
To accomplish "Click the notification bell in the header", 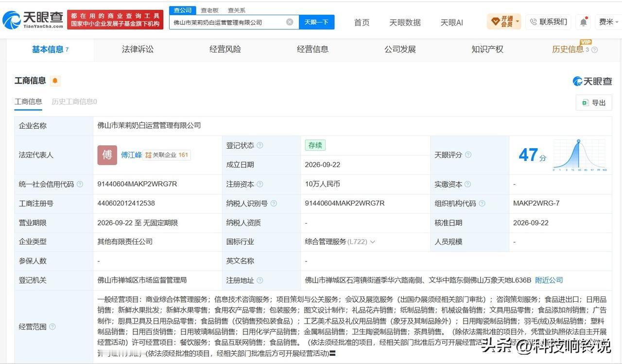I will 584,22.
